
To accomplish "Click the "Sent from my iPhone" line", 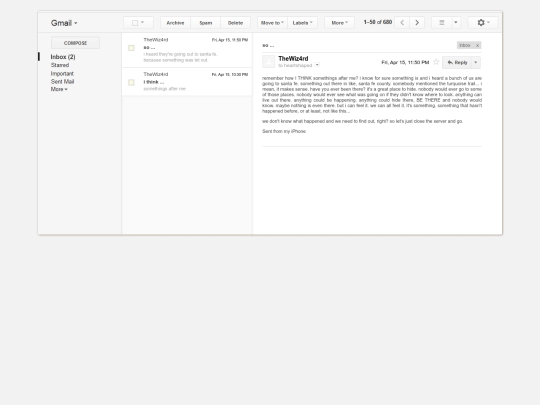I will (x=284, y=131).
